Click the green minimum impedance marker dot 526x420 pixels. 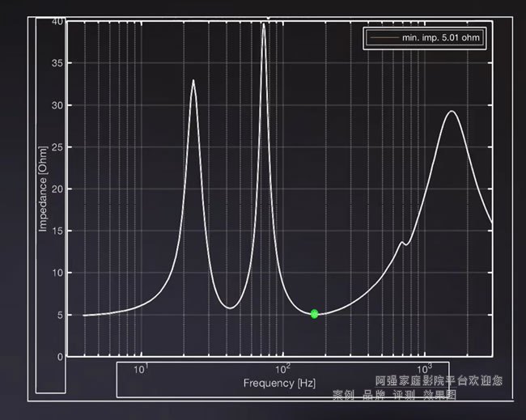(315, 313)
